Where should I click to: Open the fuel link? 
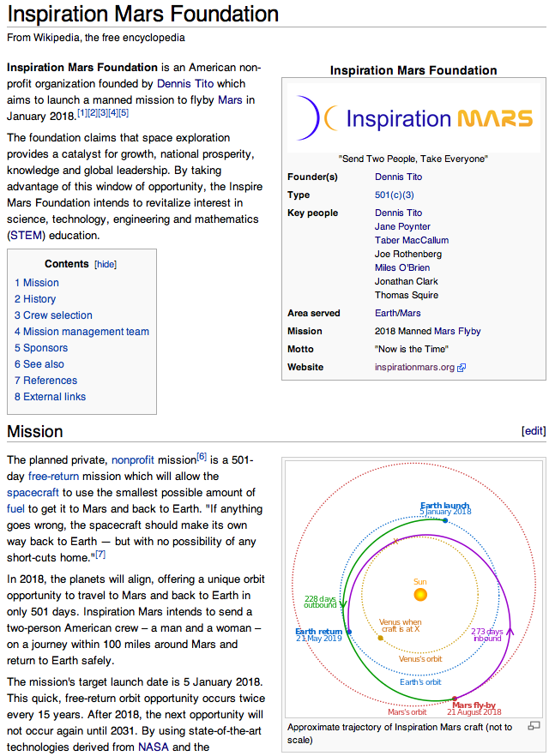(x=15, y=509)
